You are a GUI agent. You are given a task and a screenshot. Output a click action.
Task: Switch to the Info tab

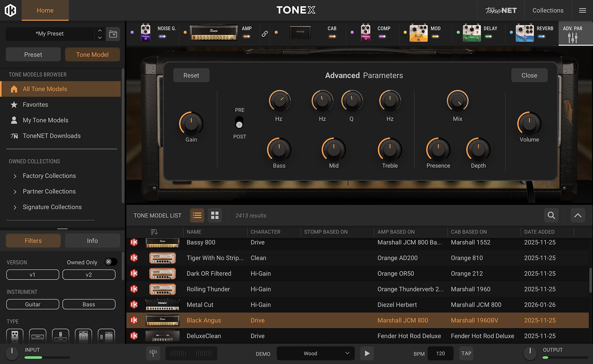pos(92,241)
